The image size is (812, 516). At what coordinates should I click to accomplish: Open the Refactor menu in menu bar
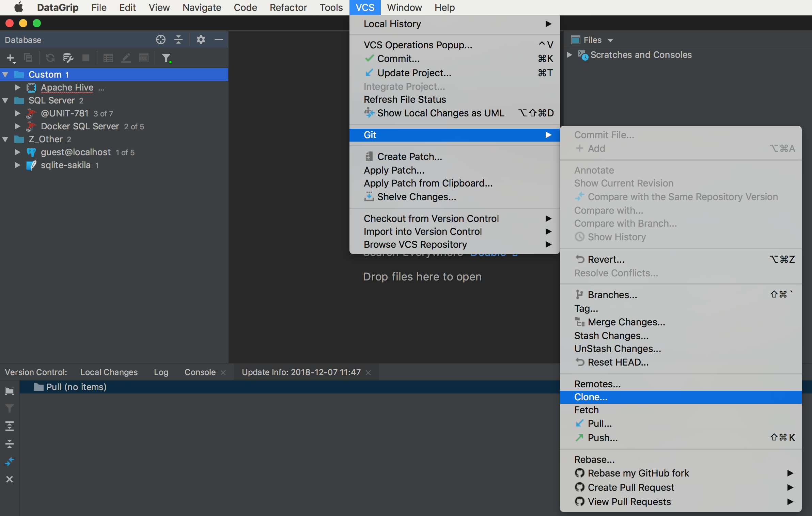point(288,7)
